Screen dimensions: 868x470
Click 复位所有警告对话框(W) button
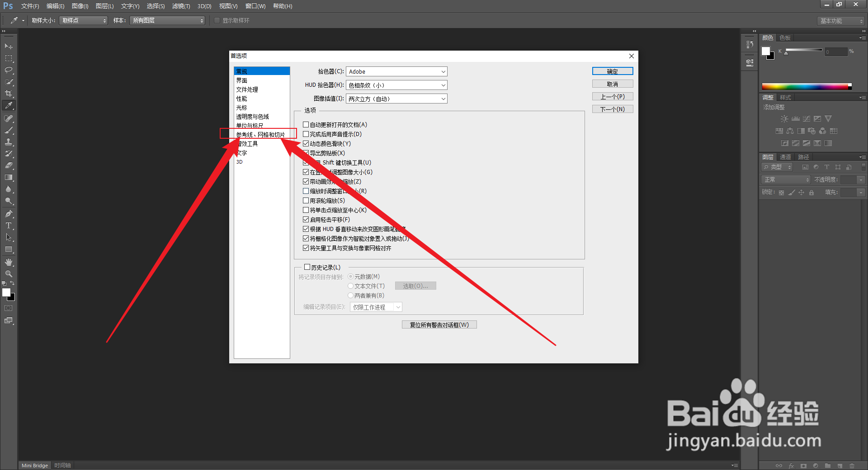[439, 325]
